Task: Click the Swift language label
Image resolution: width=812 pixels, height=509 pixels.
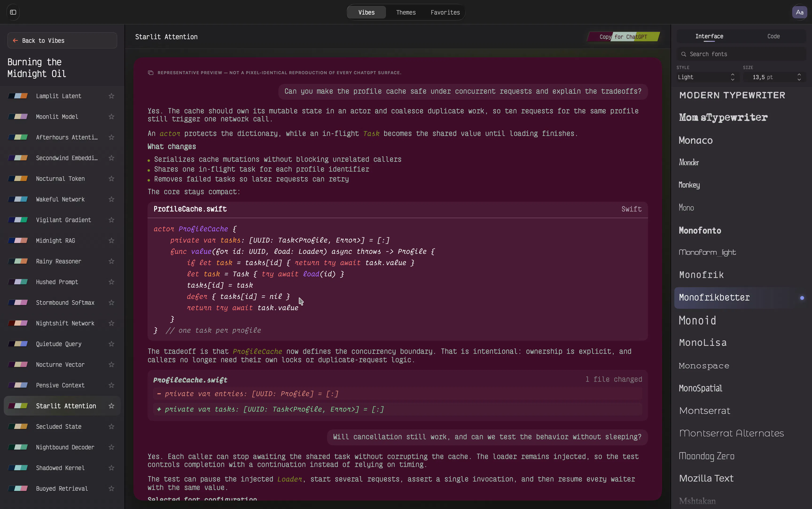Action: pos(632,209)
